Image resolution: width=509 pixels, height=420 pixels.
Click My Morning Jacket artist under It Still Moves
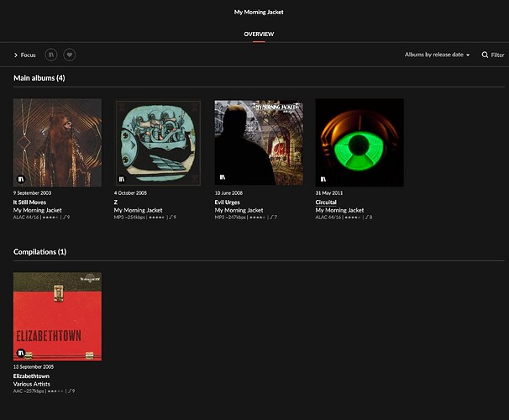coord(37,210)
